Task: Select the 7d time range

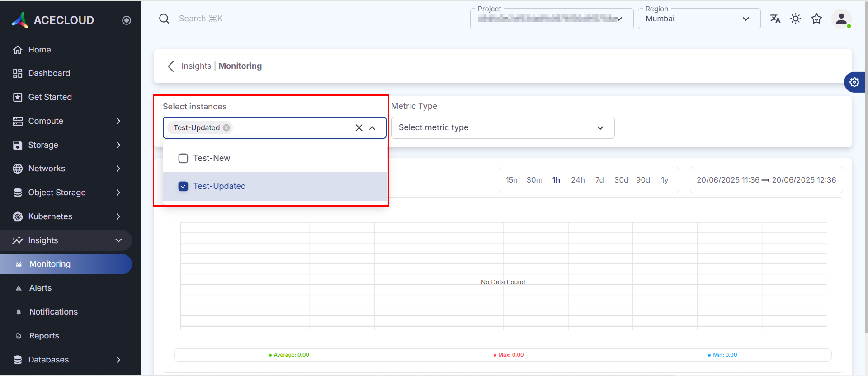Action: coord(599,180)
